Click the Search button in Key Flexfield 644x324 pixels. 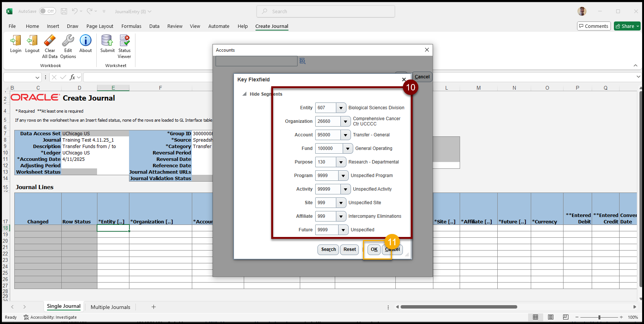(328, 249)
